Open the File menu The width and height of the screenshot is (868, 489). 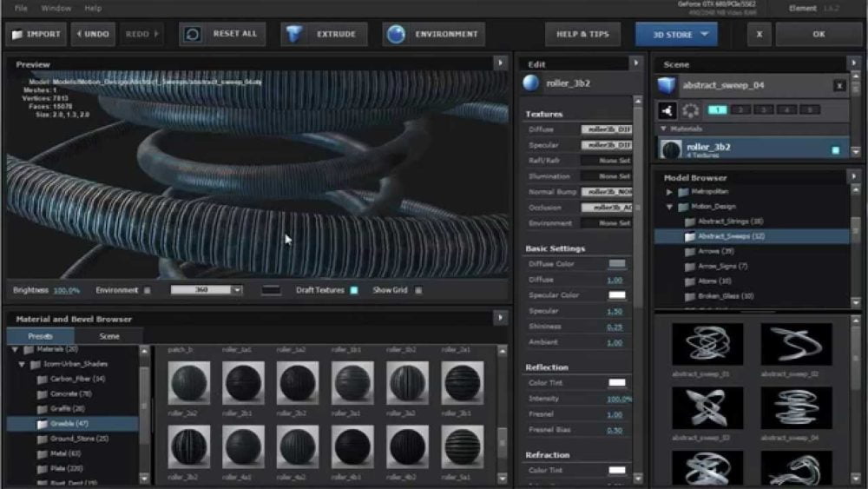21,9
